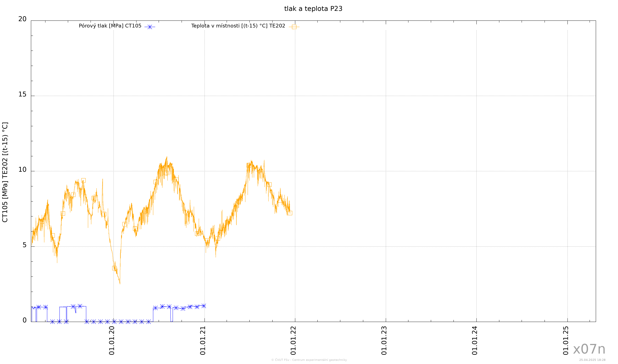
Task: Click y-axis tick label '10'
Action: (x=22, y=170)
